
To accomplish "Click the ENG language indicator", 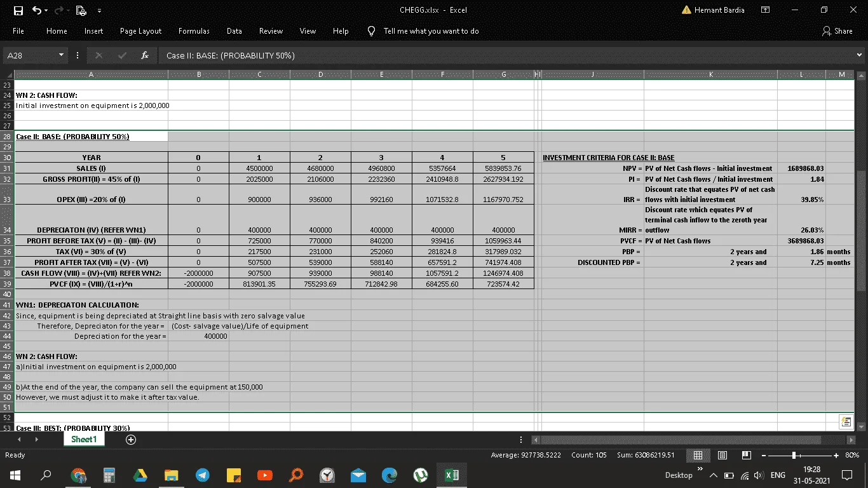I will 777,475.
